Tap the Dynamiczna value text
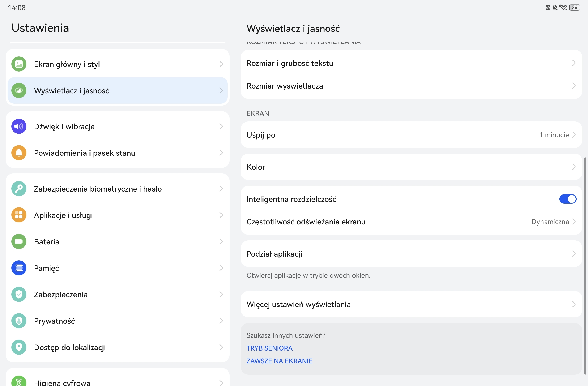Image resolution: width=588 pixels, height=386 pixels. click(550, 222)
